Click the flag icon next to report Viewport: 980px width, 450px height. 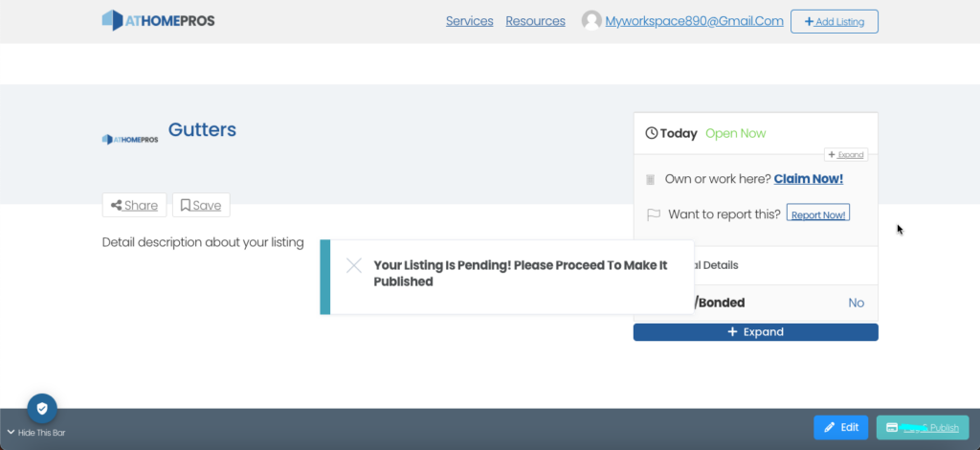(x=654, y=214)
